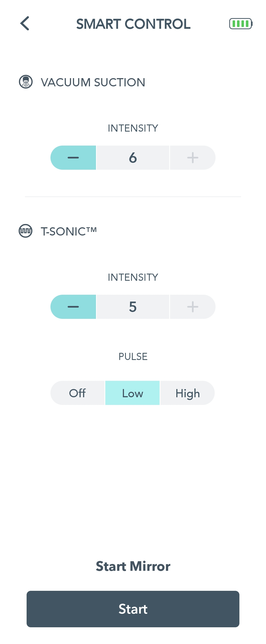Check the battery level indicator icon
Image resolution: width=266 pixels, height=644 pixels.
click(x=241, y=24)
